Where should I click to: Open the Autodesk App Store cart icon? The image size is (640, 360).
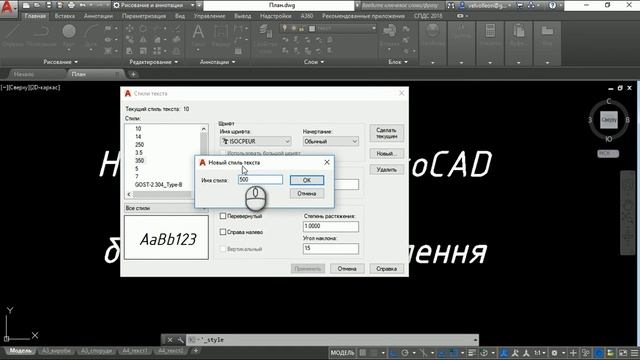(520, 5)
